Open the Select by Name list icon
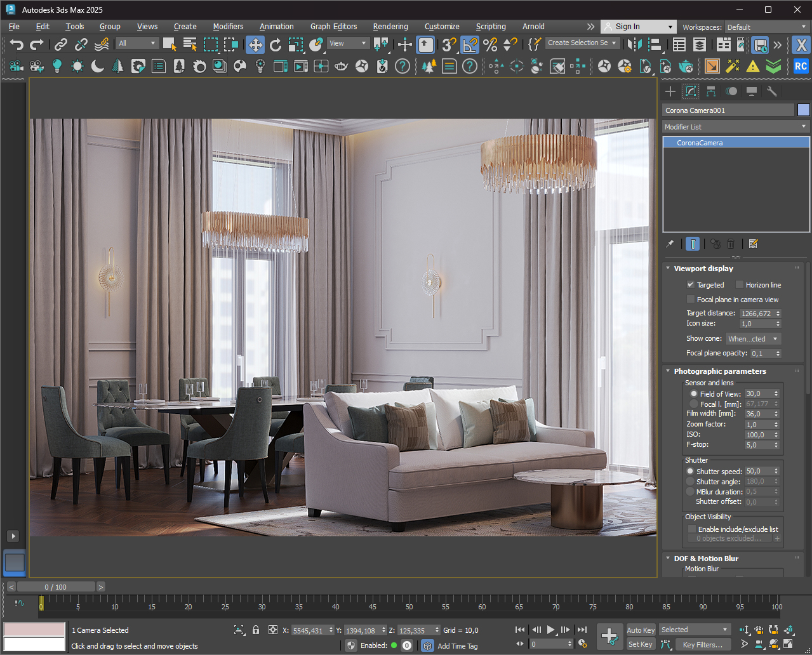The image size is (812, 655). [190, 44]
